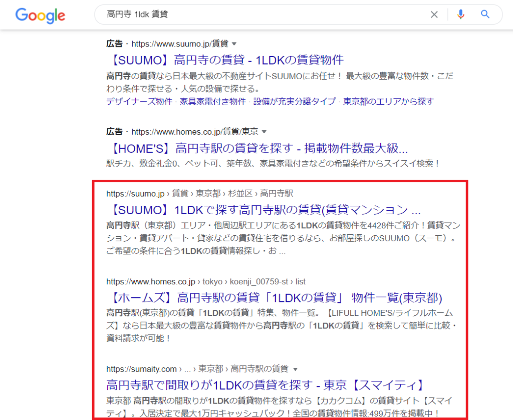Open organic result 【SUUMO】1LDKで探す高円寺駅の賃貸
Image resolution: width=513 pixels, height=420 pixels.
click(264, 210)
